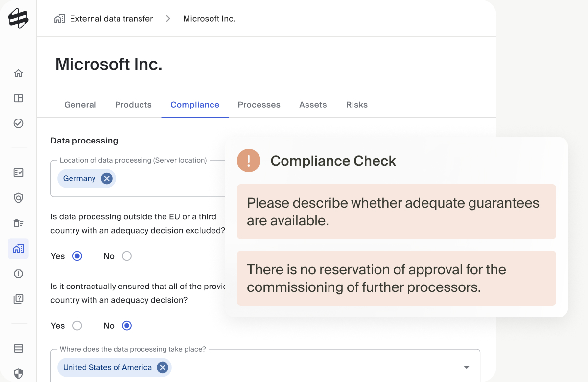
Task: Click the no reservation of approval message
Action: point(397,278)
